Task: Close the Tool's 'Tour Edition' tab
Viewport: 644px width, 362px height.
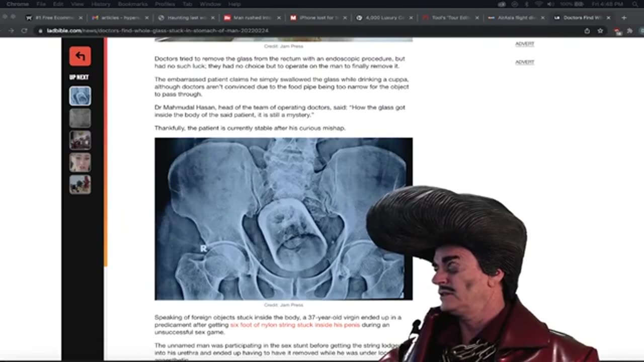Action: [476, 18]
